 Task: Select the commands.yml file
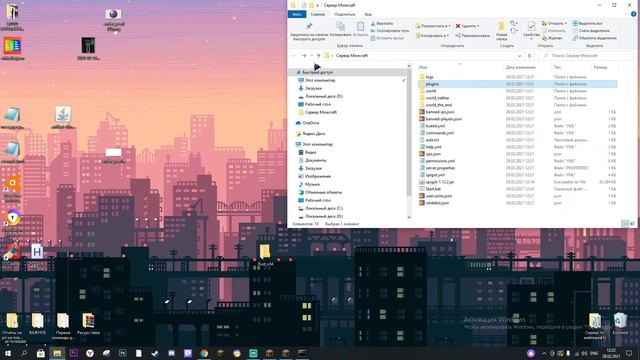pyautogui.click(x=440, y=133)
